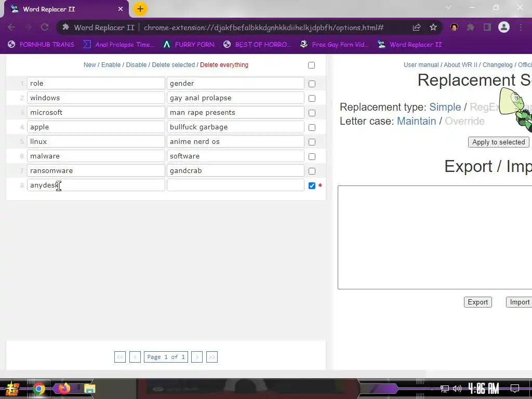Click the browser back arrow
The width and height of the screenshot is (532, 399).
coord(11,27)
